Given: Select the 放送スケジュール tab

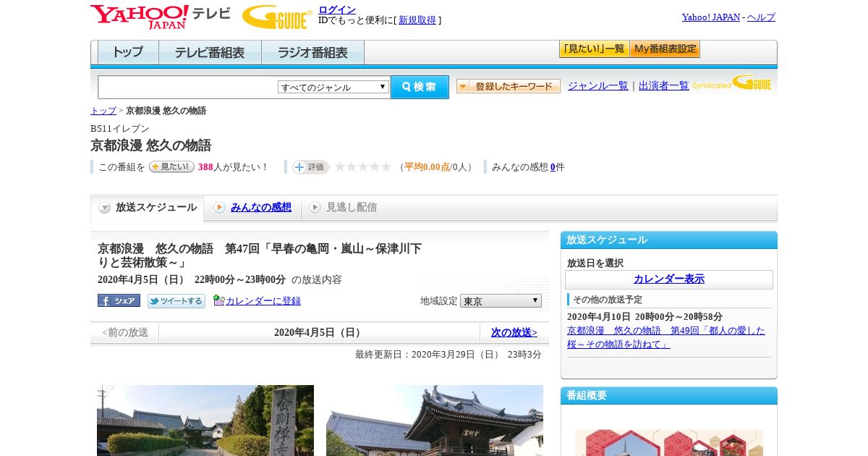Looking at the screenshot, I should point(147,208).
